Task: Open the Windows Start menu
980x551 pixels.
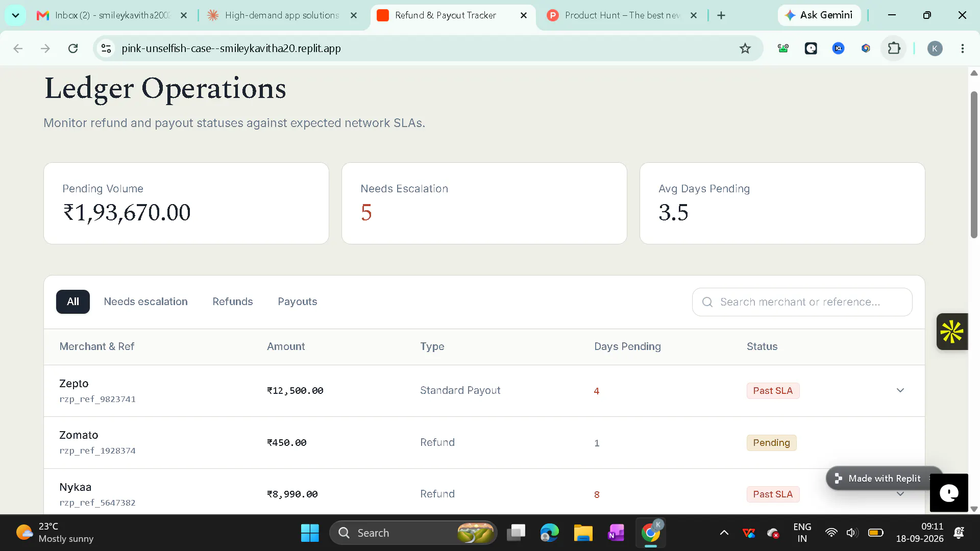Action: [310, 533]
